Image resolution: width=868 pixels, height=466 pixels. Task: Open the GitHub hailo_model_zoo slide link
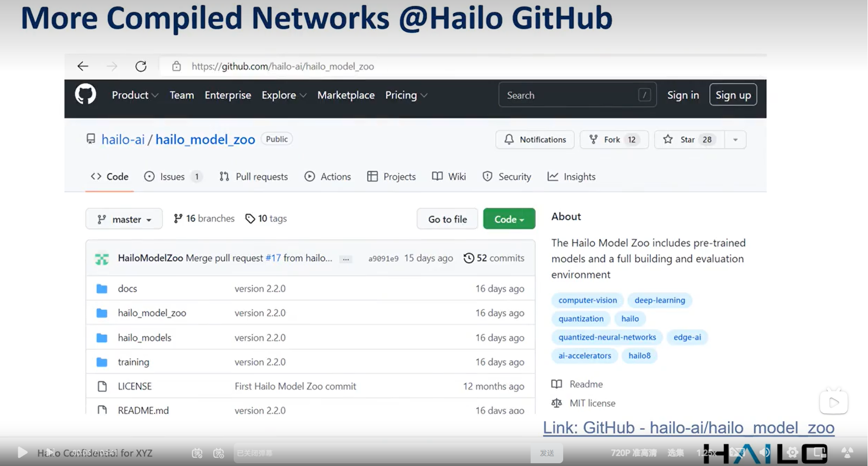pos(689,427)
